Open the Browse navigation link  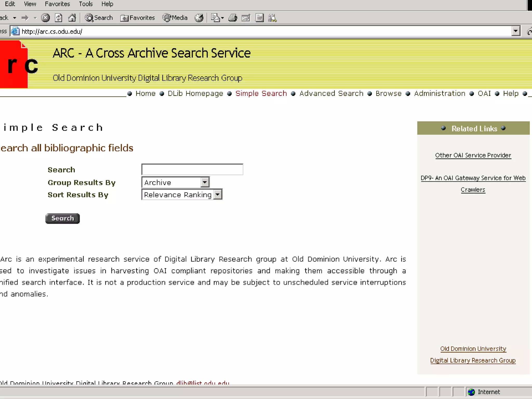pos(388,94)
